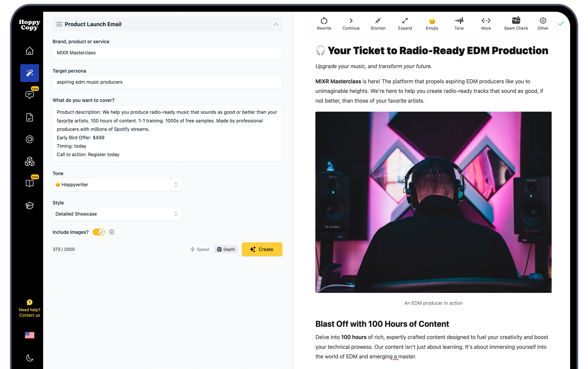The image size is (588, 369).
Task: Open the Style dropdown showing Detailed Showcase
Action: point(117,214)
